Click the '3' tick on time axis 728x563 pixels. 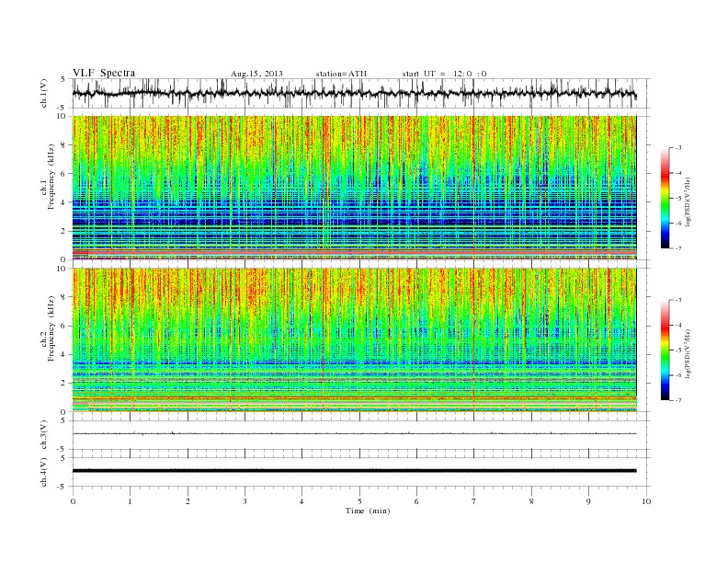245,501
